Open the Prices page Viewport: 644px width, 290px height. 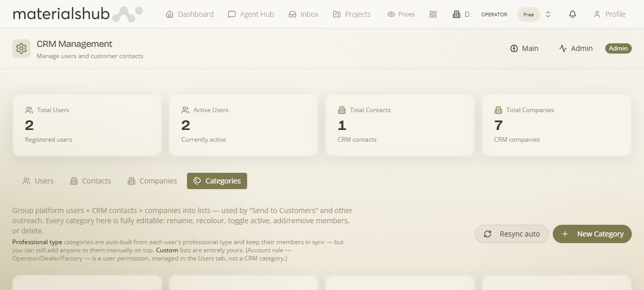click(401, 14)
